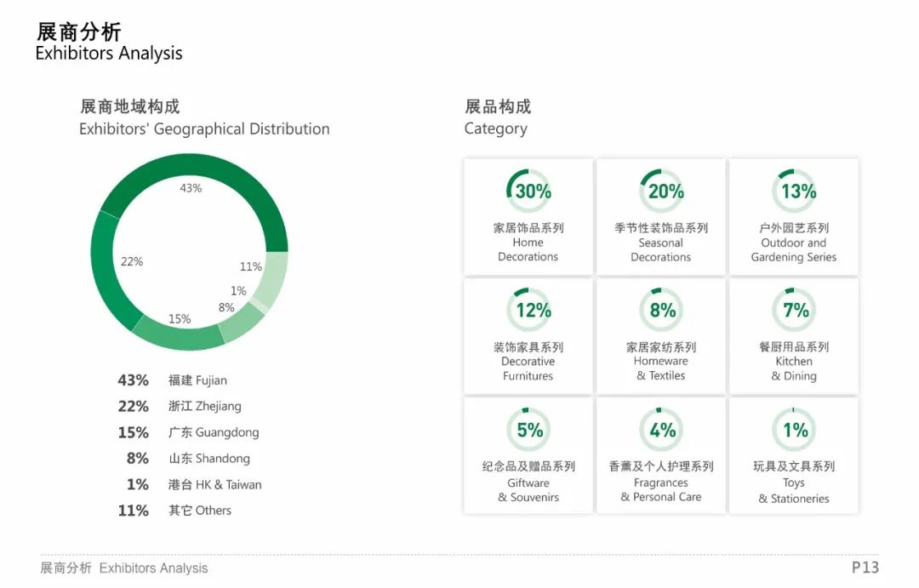The width and height of the screenshot is (919, 588).
Task: Click the 'Category' section subtitle
Action: [x=496, y=129]
